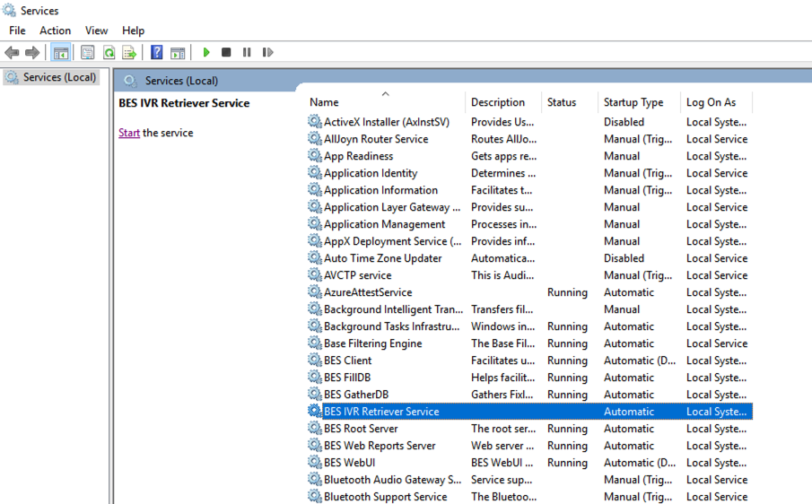Click the Forward arrow in toolbar
This screenshot has width=812, height=504.
tap(32, 53)
